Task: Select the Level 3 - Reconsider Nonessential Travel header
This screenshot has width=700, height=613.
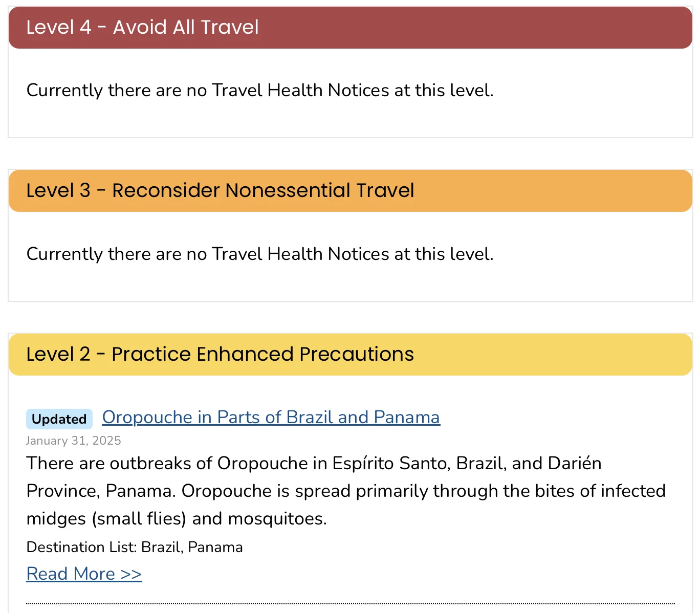Action: click(x=351, y=191)
